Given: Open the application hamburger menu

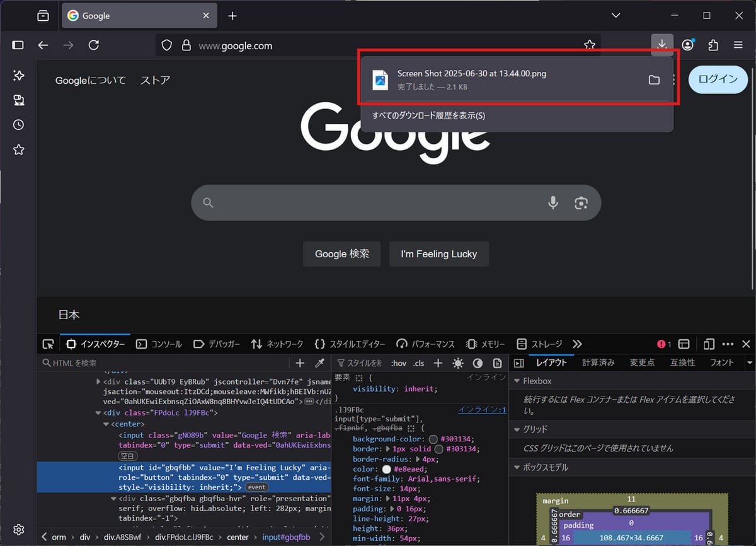Looking at the screenshot, I should (x=738, y=45).
